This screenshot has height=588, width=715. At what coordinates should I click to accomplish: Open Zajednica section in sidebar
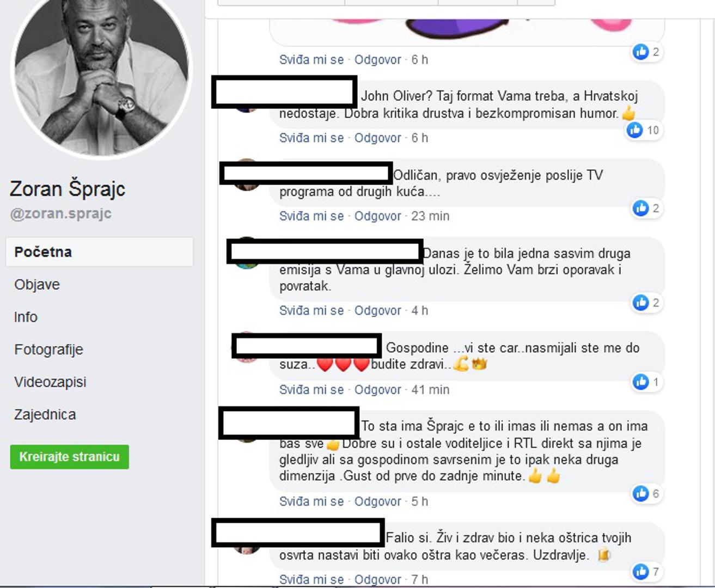[x=45, y=414]
